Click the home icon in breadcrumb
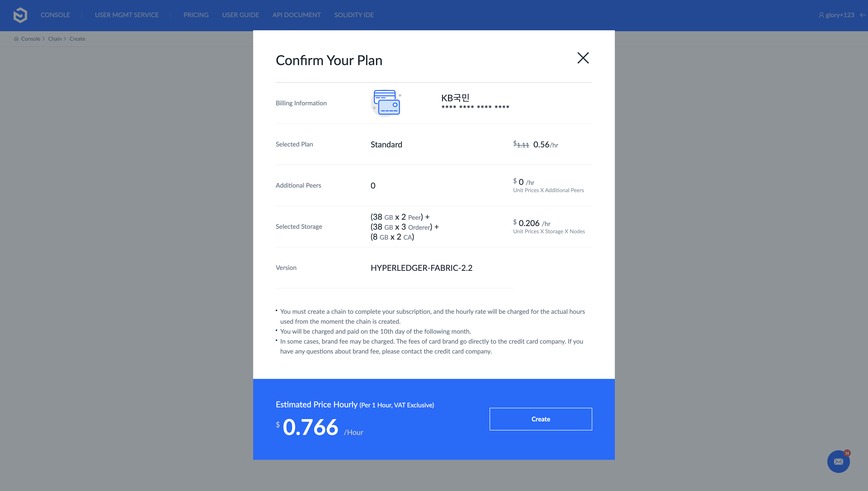This screenshot has height=491, width=868. coord(16,39)
